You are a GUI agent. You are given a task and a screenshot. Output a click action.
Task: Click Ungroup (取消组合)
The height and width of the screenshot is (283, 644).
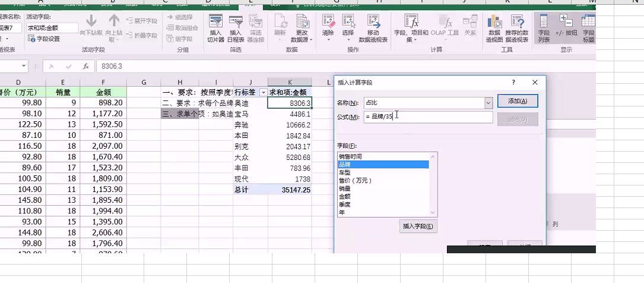tap(182, 28)
